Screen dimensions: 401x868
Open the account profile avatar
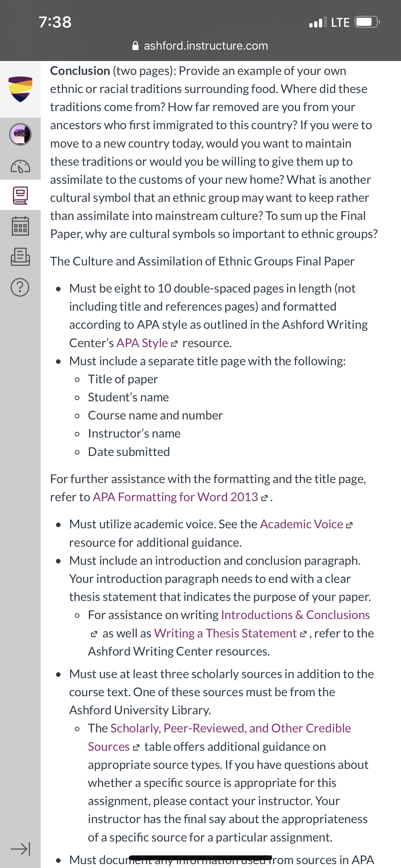pyautogui.click(x=20, y=134)
